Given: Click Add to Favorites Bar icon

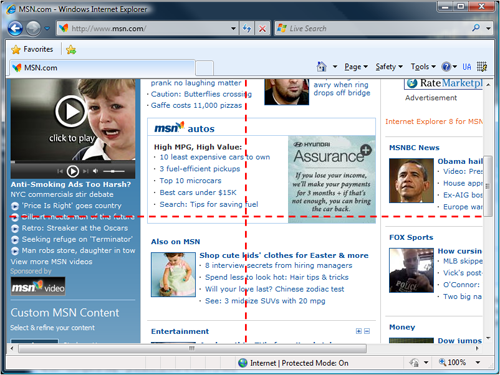Looking at the screenshot, I should 71,50.
